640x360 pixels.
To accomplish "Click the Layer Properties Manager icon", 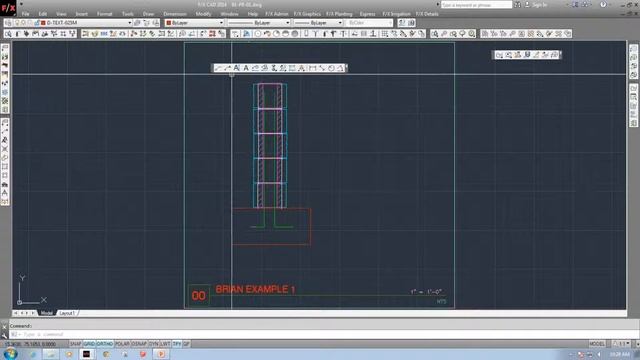I will 8,23.
